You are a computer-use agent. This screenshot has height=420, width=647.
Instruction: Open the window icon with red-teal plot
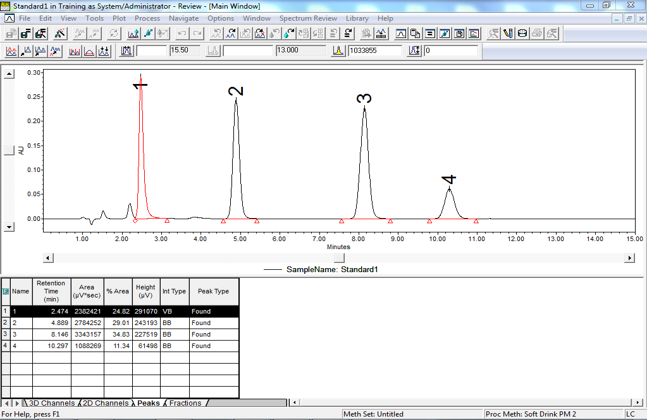[x=474, y=33]
